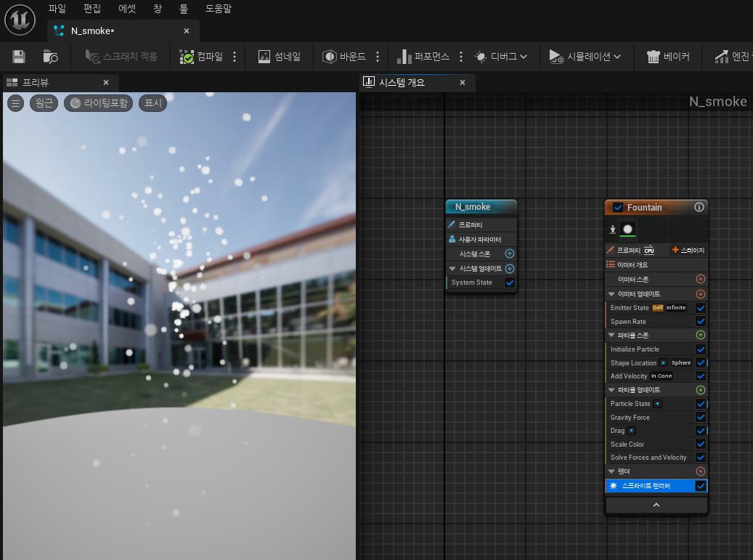Viewport: 753px width, 560px height.
Task: Select the Fountain 이미터 개요 row
Action: point(656,264)
